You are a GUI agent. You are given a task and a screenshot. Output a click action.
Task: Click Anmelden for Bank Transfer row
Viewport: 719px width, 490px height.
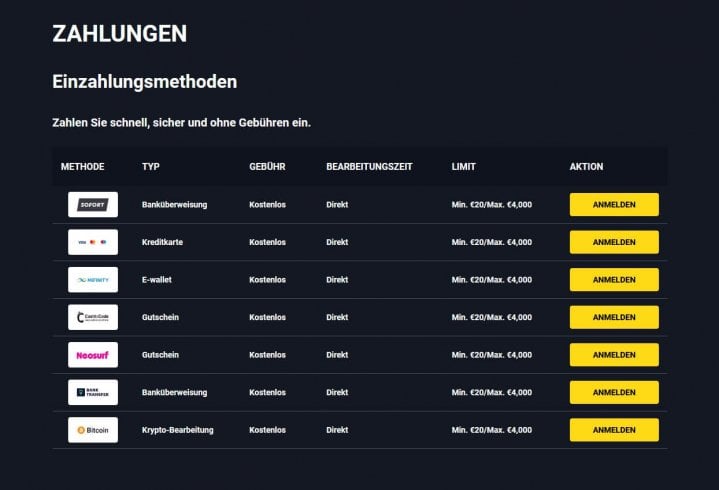click(x=614, y=392)
